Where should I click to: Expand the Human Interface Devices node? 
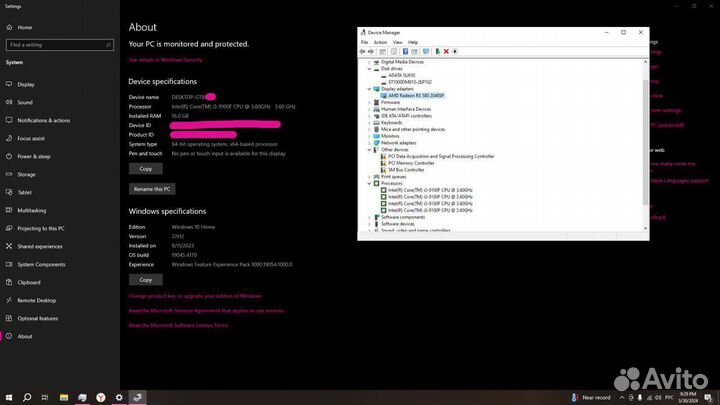tap(369, 109)
